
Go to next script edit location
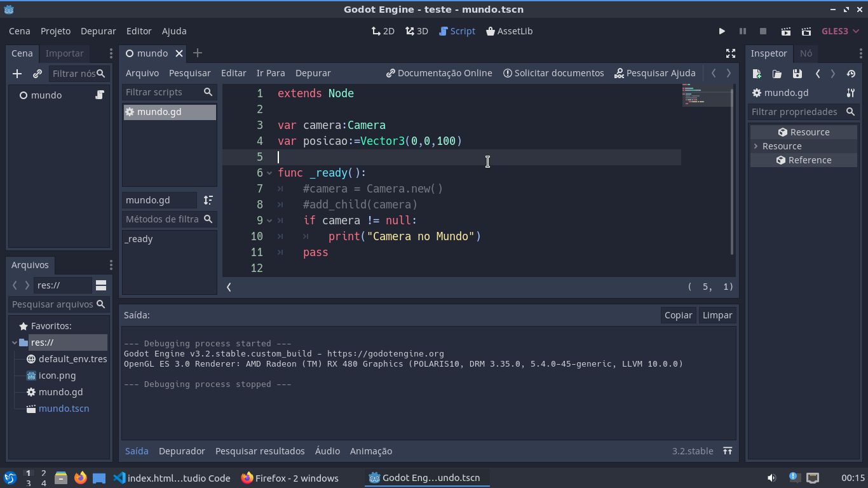[x=729, y=73]
